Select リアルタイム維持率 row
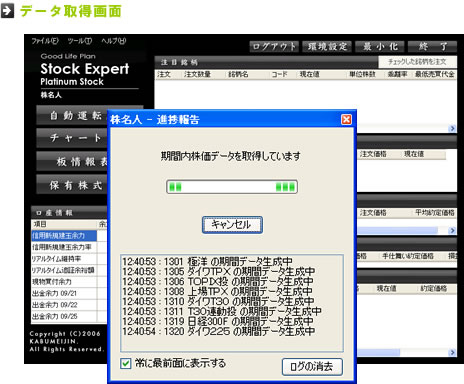Screen dimensions: 464x384 coord(64,259)
